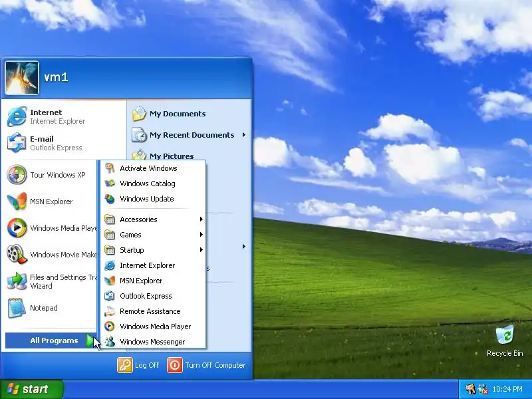Click Outlook Express icon in All Programs list
Screen dimensions: 532x399
(109, 296)
